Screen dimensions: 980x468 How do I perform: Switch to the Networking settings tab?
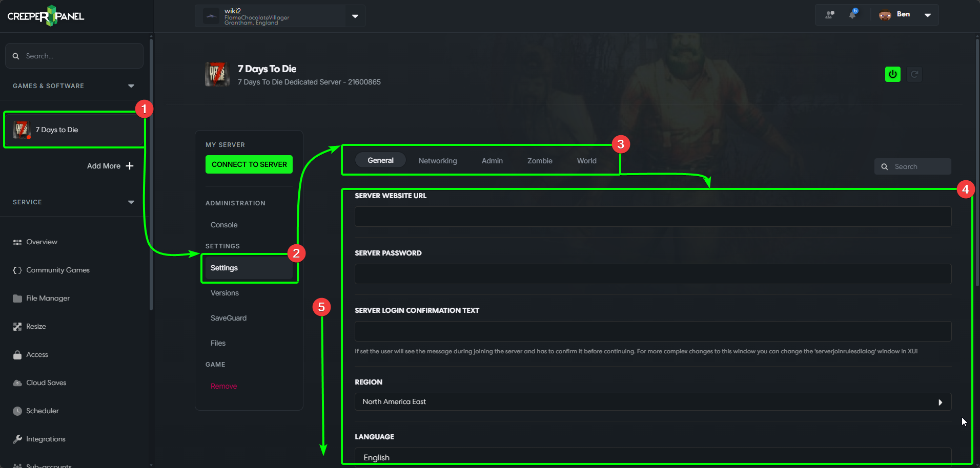(x=438, y=160)
